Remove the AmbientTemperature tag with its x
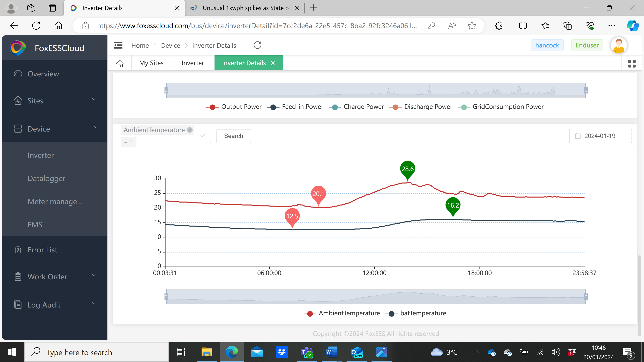Screen dimensions: 644x362 coord(190,130)
